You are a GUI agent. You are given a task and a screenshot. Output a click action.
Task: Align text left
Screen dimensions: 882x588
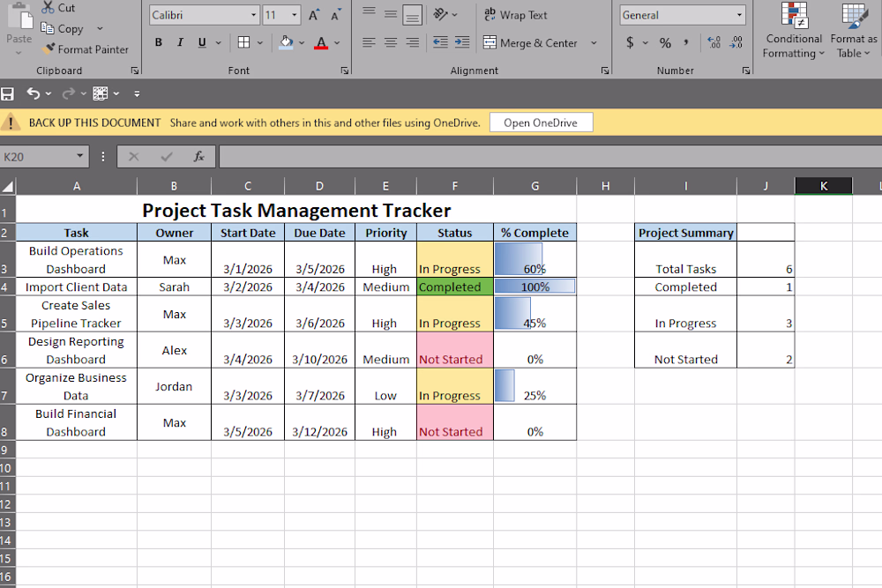pos(369,42)
